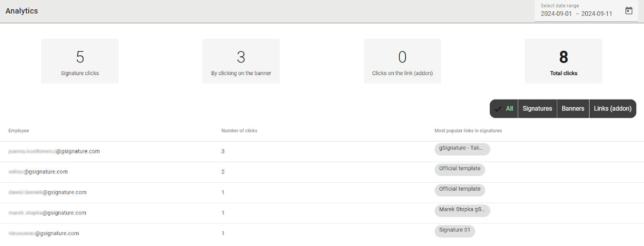Click the Analytics page title

pos(22,11)
